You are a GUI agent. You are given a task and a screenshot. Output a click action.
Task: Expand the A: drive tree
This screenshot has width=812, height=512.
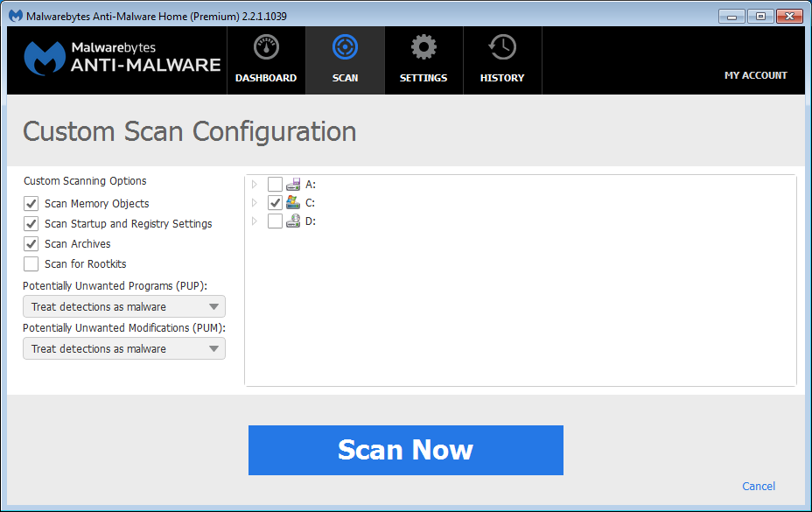255,184
